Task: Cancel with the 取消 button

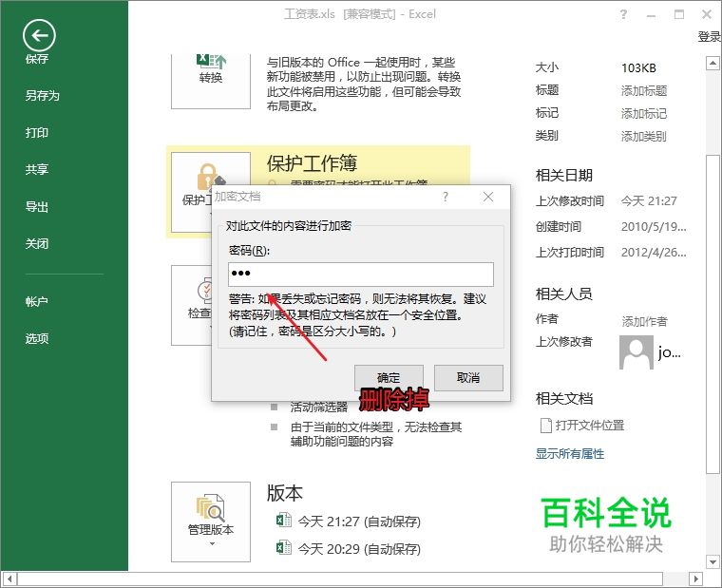Action: [468, 378]
